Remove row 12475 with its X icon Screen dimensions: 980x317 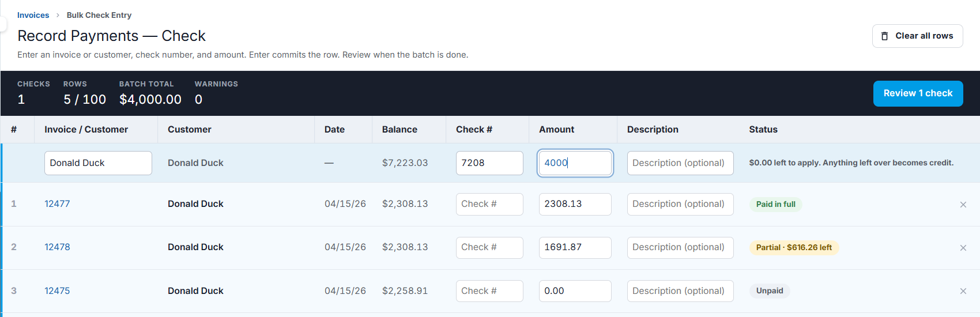(963, 291)
